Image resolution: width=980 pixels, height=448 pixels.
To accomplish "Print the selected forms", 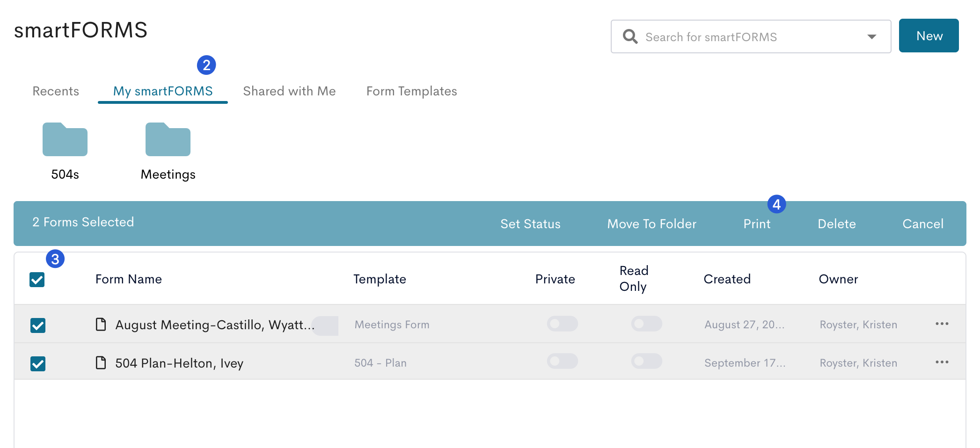I will tap(757, 224).
